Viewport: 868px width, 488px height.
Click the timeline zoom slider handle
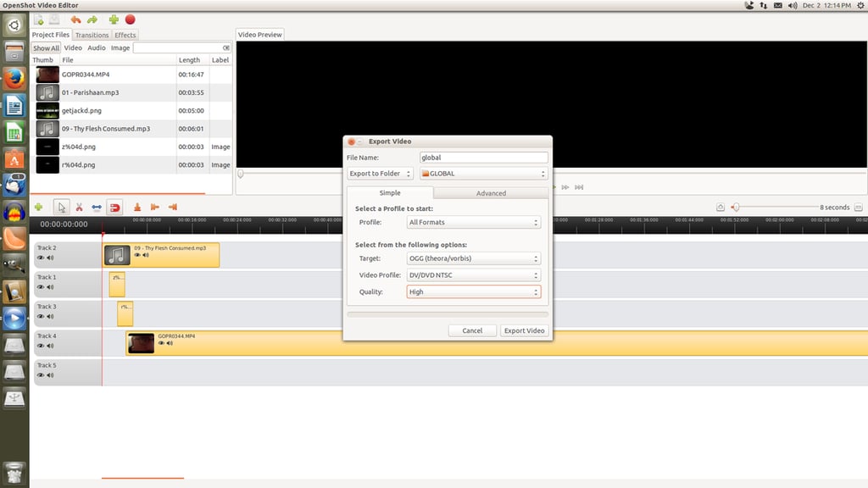pyautogui.click(x=736, y=208)
